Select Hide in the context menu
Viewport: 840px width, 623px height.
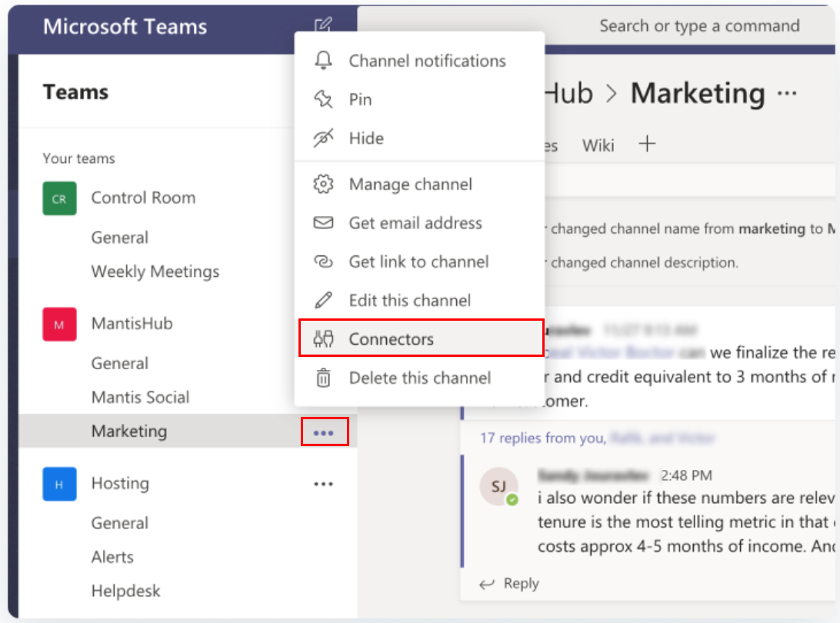point(419,138)
